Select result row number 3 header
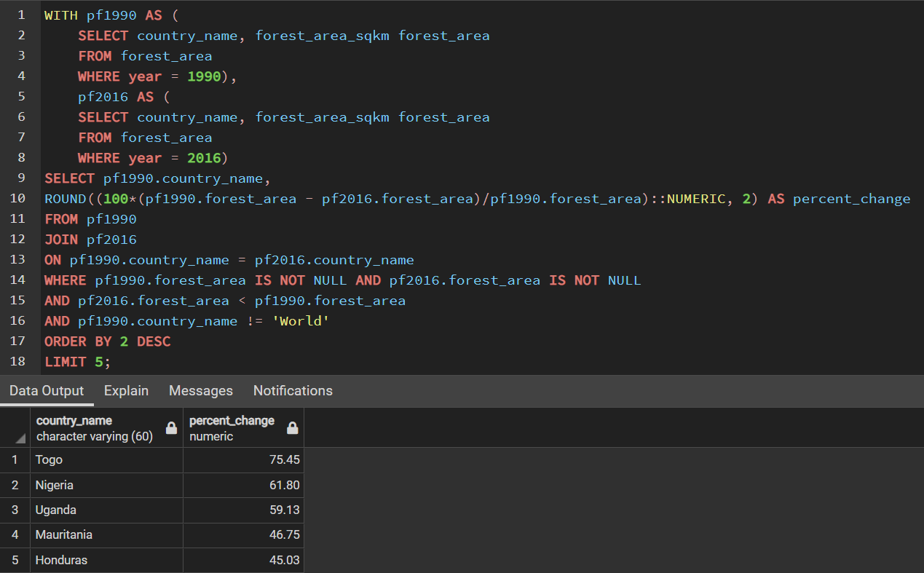Image resolution: width=924 pixels, height=573 pixels. [15, 510]
